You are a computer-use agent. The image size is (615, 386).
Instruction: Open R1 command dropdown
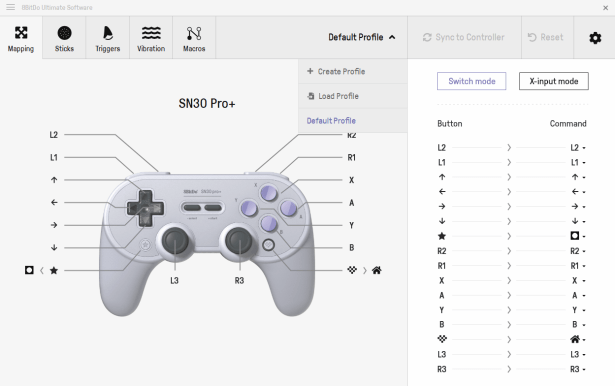coord(578,266)
